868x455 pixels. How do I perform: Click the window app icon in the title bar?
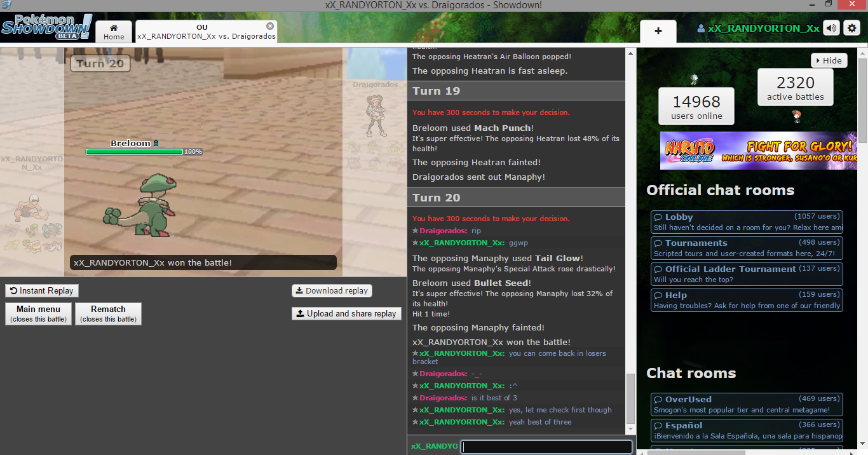click(6, 5)
